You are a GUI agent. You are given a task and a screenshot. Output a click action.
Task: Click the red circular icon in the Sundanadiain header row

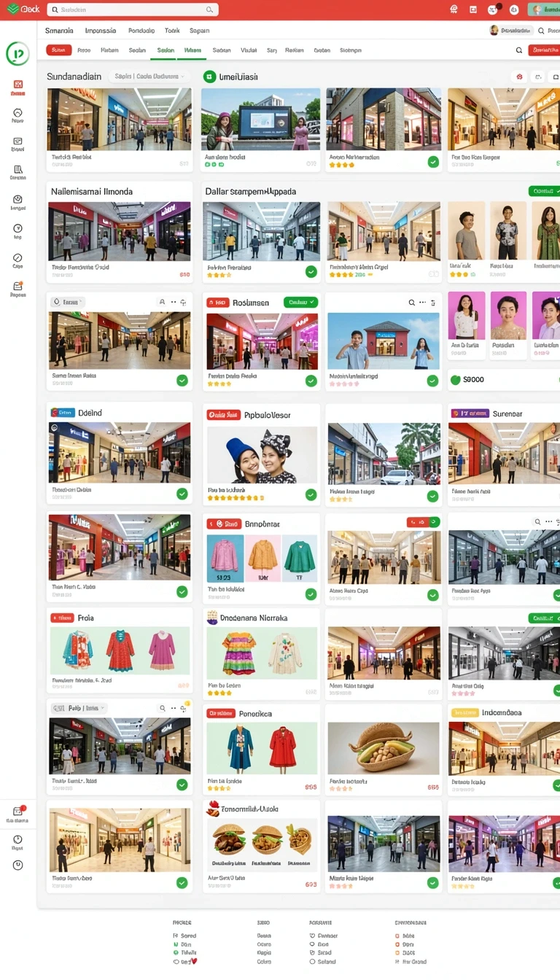519,77
